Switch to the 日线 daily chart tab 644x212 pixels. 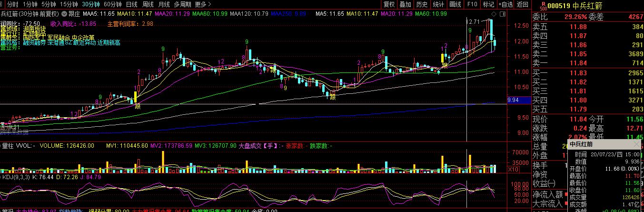(132, 4)
